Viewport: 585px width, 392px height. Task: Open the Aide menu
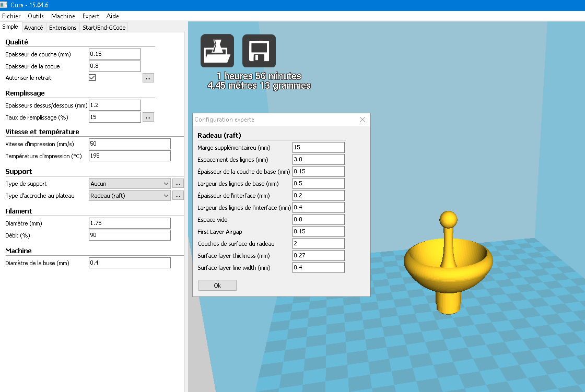click(113, 16)
